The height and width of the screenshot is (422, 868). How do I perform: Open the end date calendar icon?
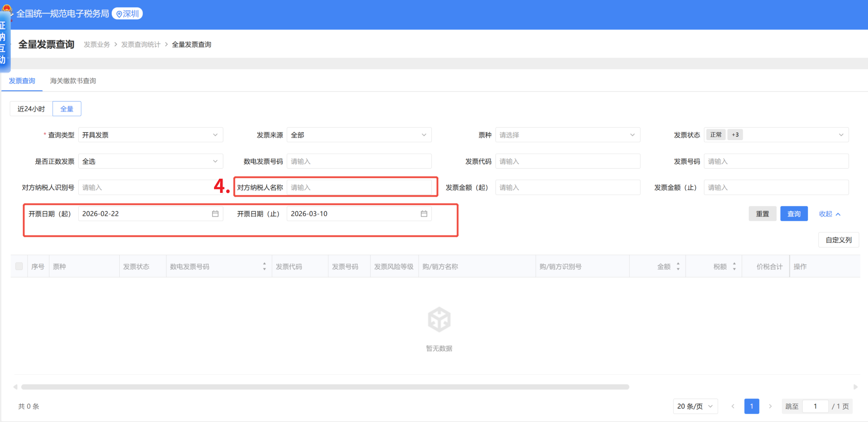pos(424,213)
